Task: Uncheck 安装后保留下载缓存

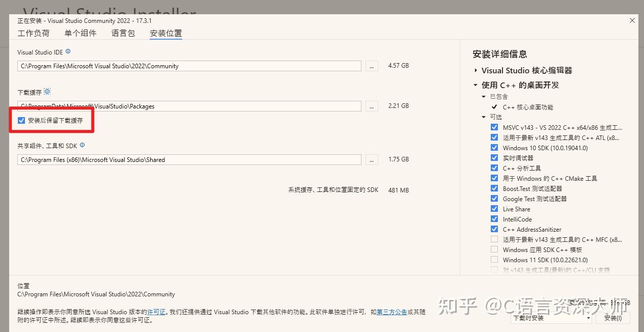Action: point(21,120)
